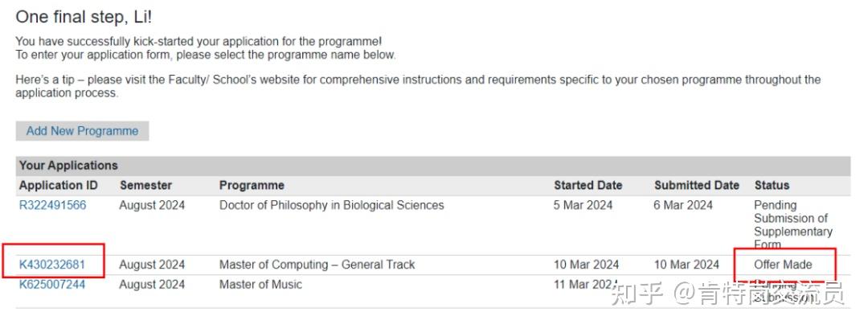
Task: Click the Add New Programme button
Action: [82, 131]
